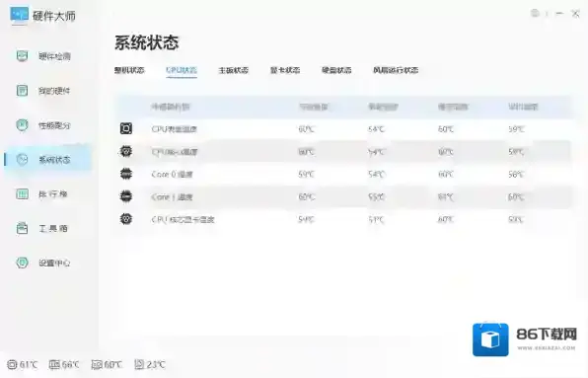Click the lowest temperature 55℃ in Core 1 row

[376, 196]
